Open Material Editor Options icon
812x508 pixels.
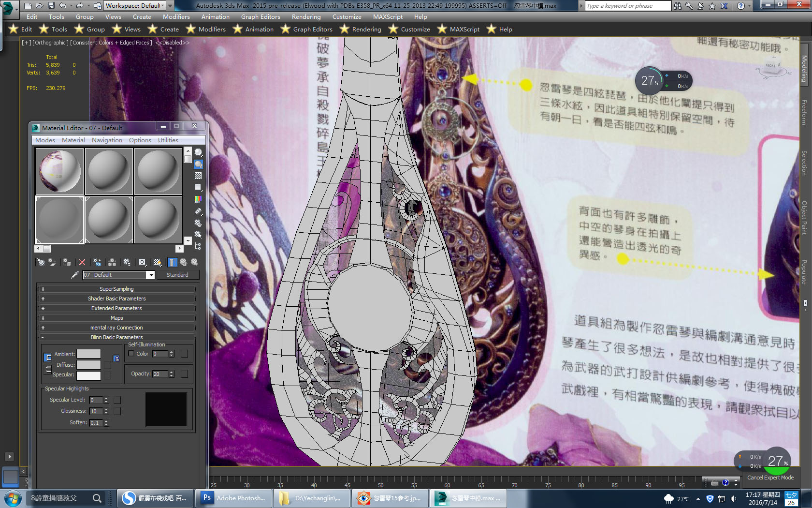point(198,223)
